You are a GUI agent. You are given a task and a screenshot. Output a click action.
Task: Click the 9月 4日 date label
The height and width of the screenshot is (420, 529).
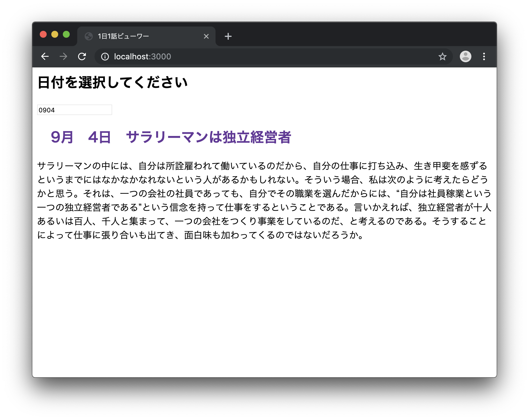click(x=82, y=137)
